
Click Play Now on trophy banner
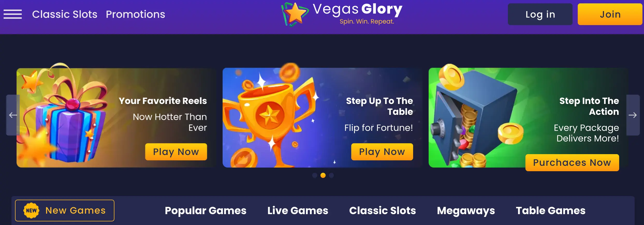coord(382,152)
